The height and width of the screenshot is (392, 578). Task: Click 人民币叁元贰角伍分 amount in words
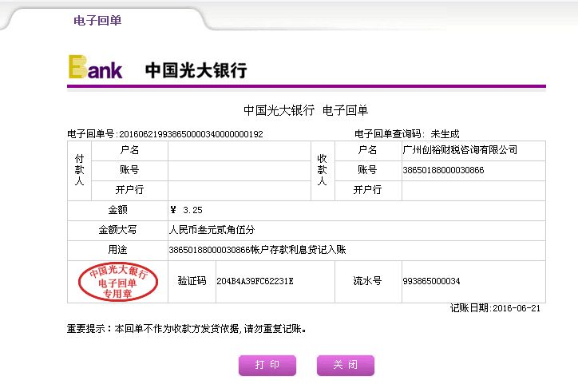[x=212, y=230]
